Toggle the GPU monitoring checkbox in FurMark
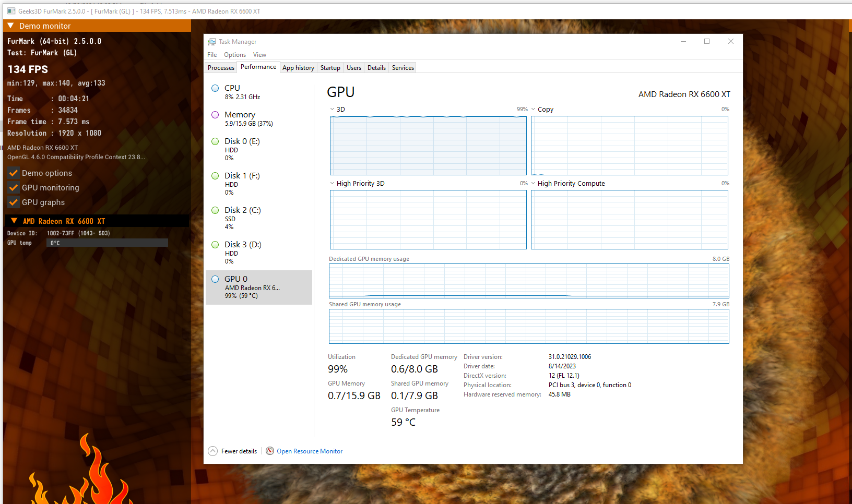 [14, 188]
